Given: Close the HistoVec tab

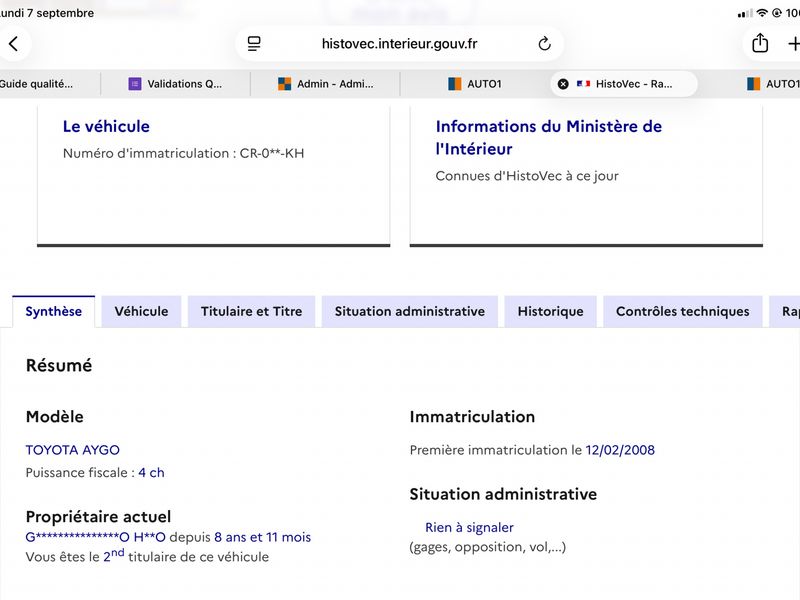Looking at the screenshot, I should (x=563, y=84).
